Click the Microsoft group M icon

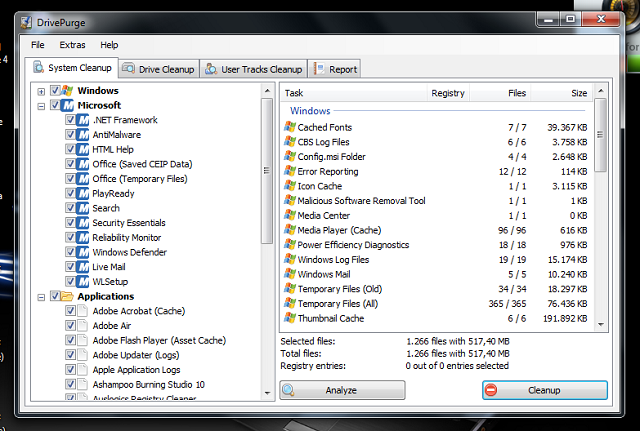pos(67,105)
